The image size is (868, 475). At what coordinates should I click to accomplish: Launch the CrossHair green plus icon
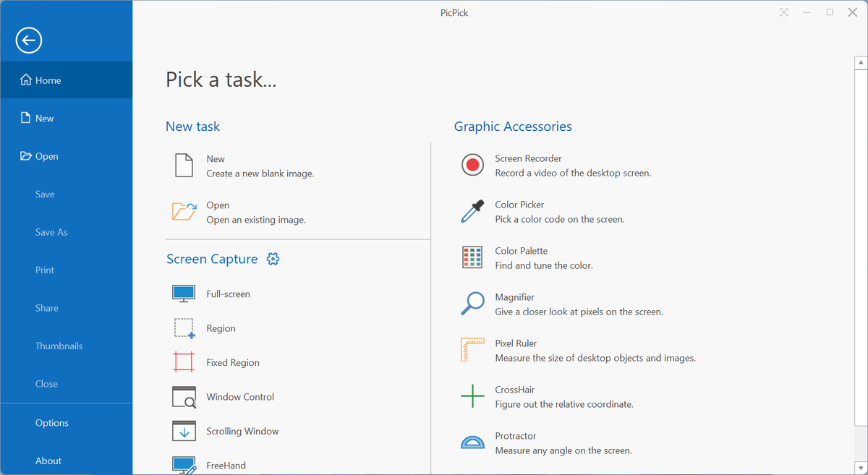[472, 396]
